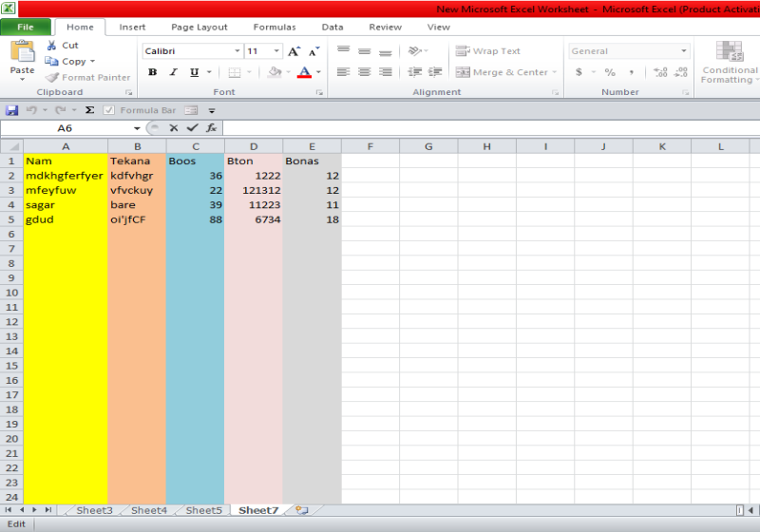Viewport: 760px width, 532px height.
Task: Click the AutoSum sigma icon
Action: [x=89, y=110]
